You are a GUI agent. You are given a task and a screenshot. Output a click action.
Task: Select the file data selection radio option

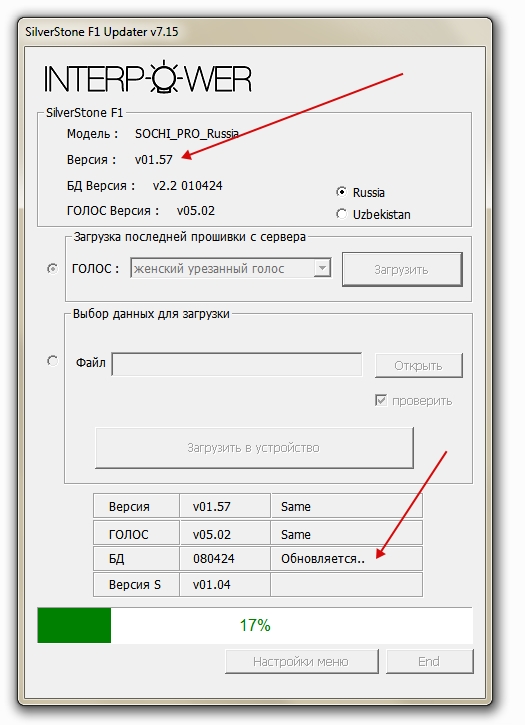(x=53, y=361)
